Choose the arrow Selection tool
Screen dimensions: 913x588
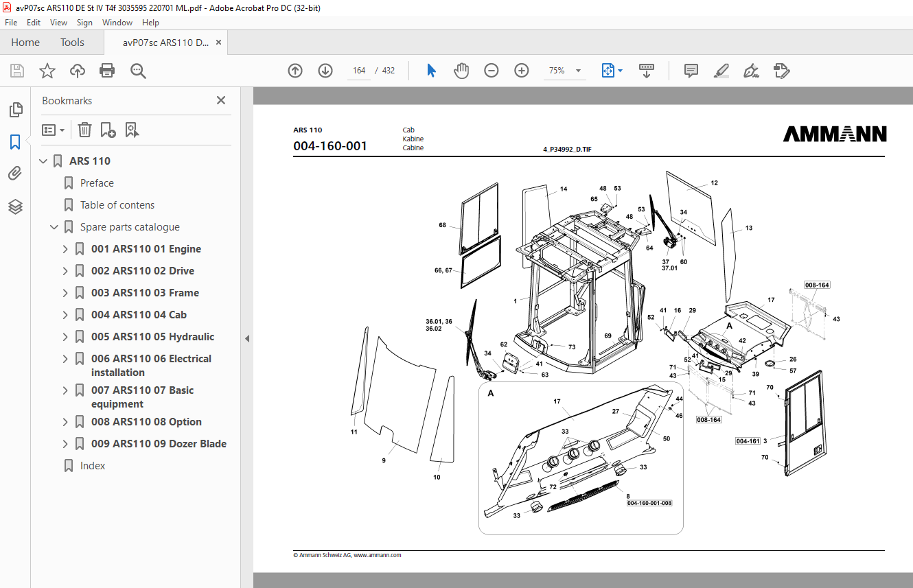431,71
